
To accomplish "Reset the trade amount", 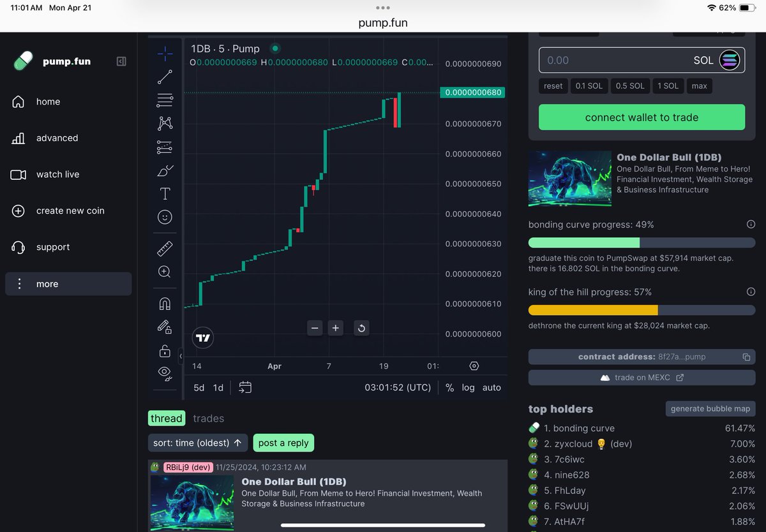I will 553,85.
